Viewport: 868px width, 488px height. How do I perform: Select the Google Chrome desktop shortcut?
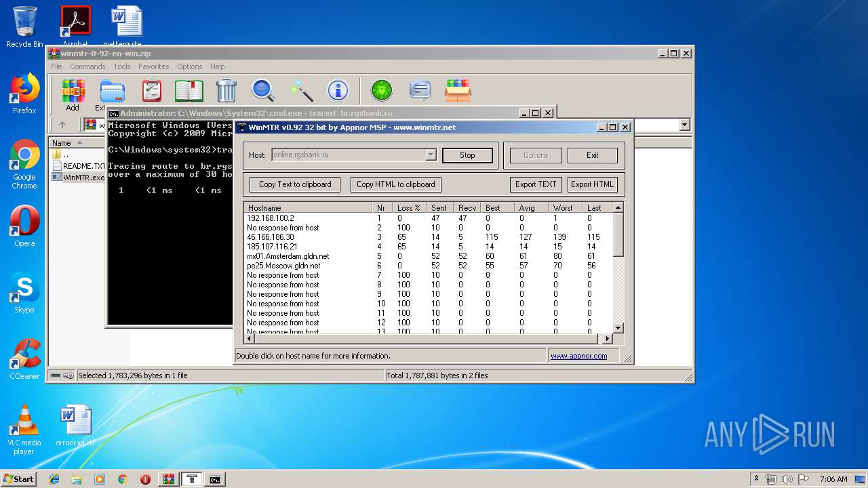click(24, 165)
